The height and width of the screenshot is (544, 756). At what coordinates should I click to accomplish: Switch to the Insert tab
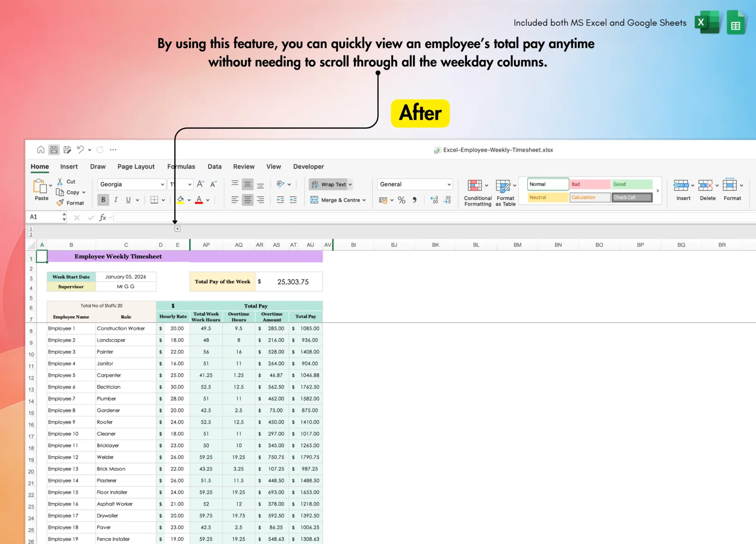[x=69, y=167]
